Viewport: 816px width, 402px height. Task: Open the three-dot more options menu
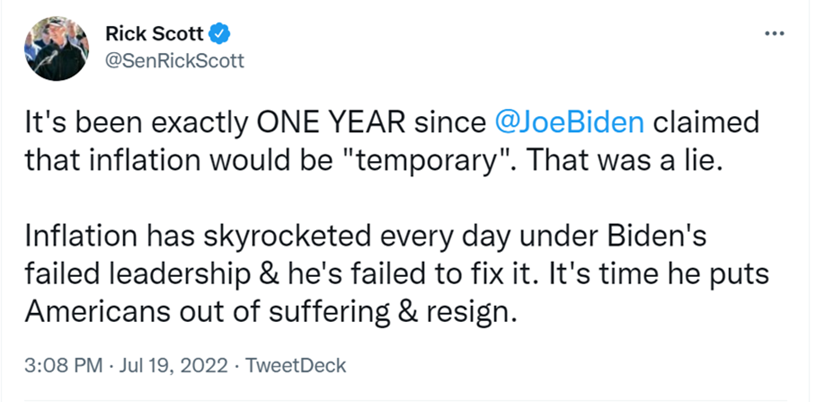(774, 33)
